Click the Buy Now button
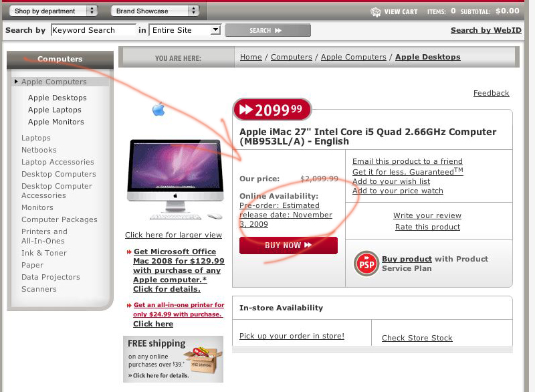The height and width of the screenshot is (392, 535). pyautogui.click(x=288, y=246)
